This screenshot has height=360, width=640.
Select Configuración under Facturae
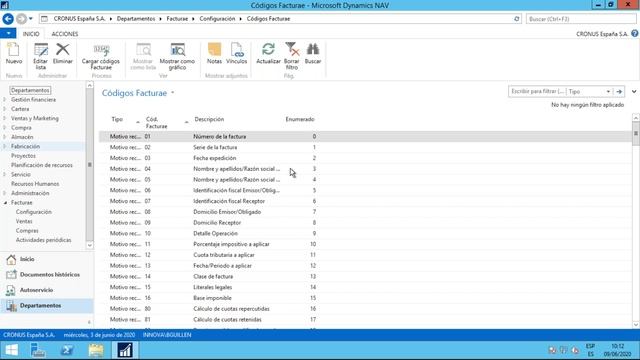click(x=33, y=212)
